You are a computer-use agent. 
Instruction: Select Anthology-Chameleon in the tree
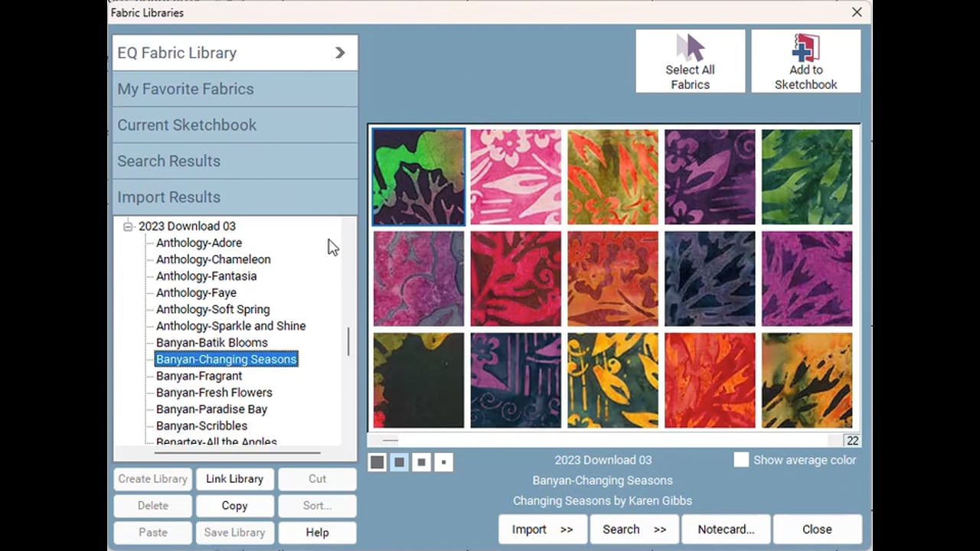[x=213, y=259]
